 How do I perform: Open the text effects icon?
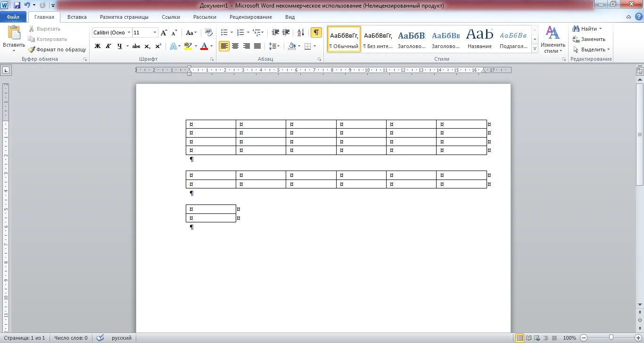point(173,46)
